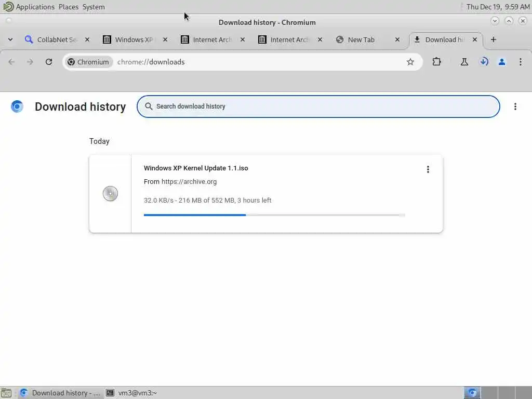
Task: Follow the https://archive.org source link
Action: tap(189, 181)
